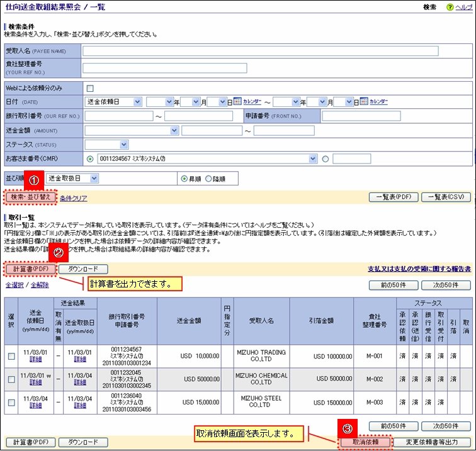Click the 銀行取引番号 from field
Image resolution: width=476 pixels, height=451 pixels.
click(x=119, y=116)
